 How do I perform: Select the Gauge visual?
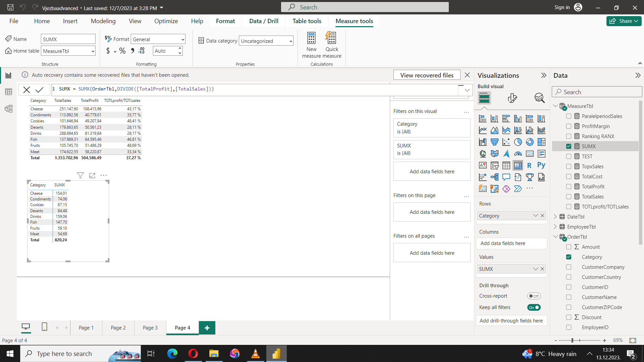(x=518, y=154)
